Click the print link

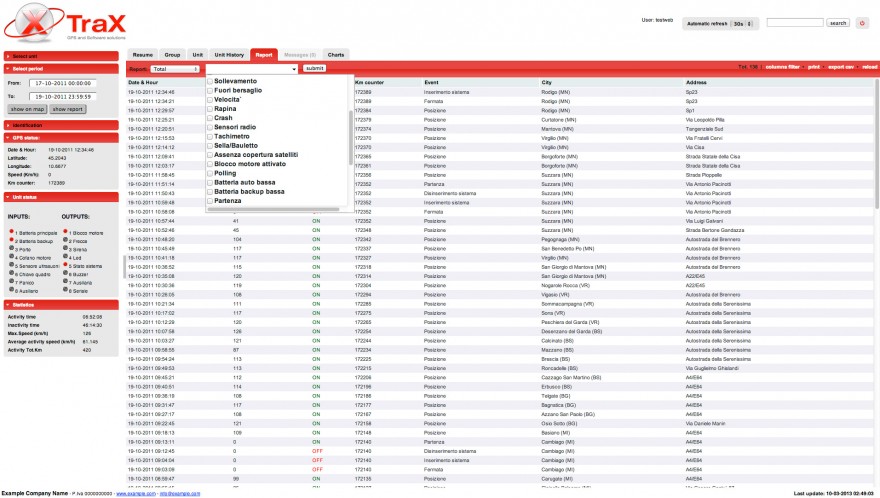(814, 67)
